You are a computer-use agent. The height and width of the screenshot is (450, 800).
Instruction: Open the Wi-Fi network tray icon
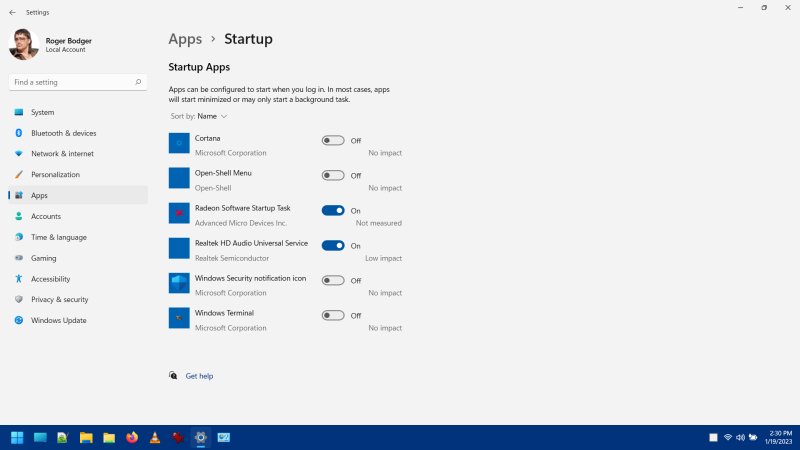728,437
